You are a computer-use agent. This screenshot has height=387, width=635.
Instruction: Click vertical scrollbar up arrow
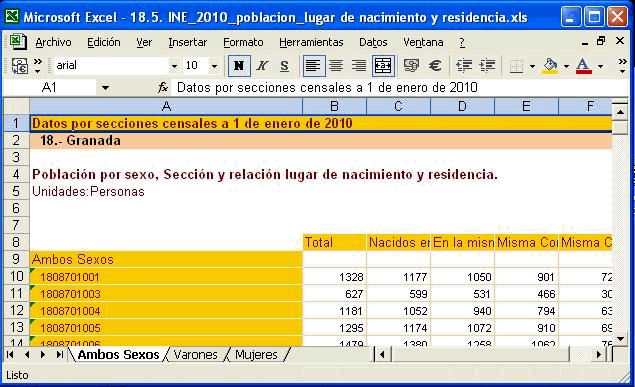(x=620, y=111)
